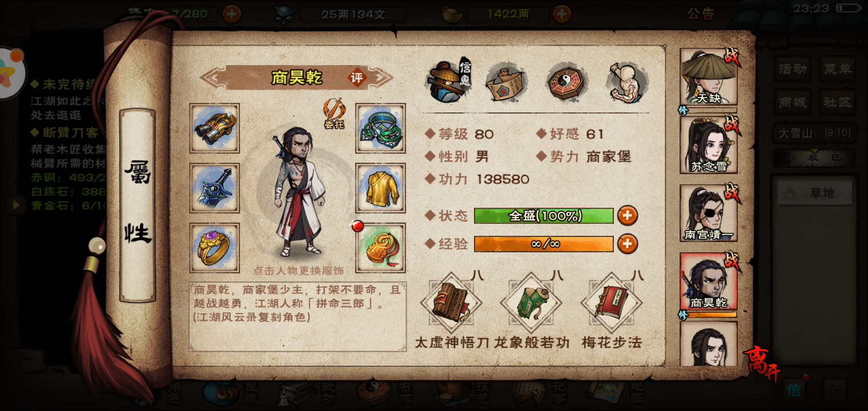Select the blue sword weapon slot

[x=215, y=188]
